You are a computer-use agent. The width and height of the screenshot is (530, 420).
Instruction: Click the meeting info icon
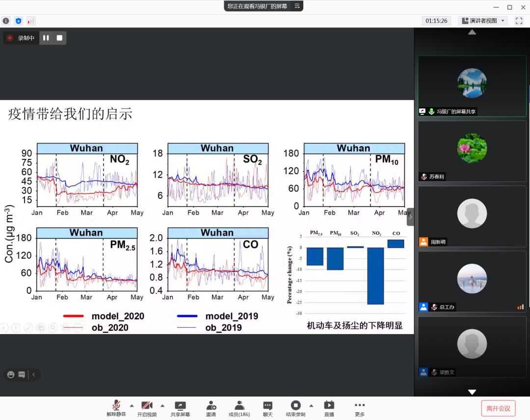pyautogui.click(x=6, y=21)
